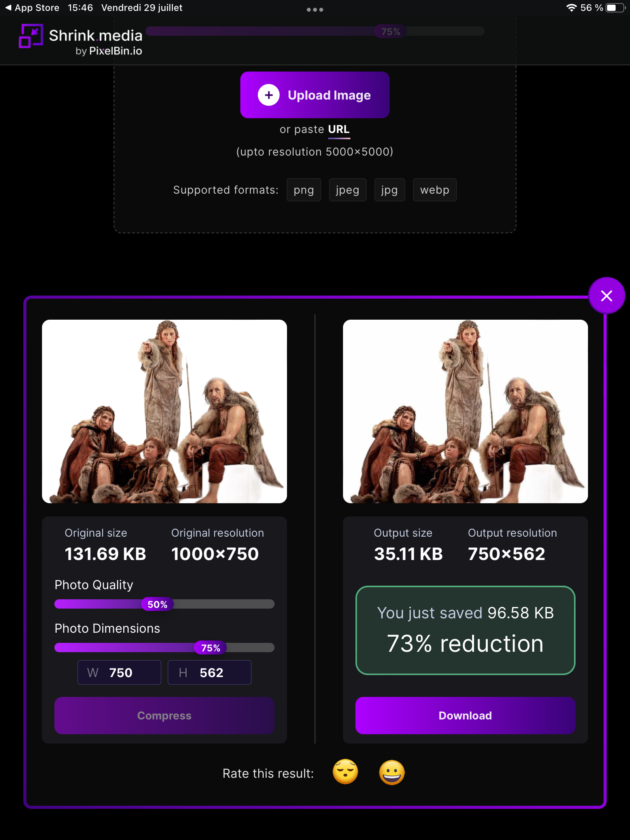Image resolution: width=630 pixels, height=840 pixels.
Task: Select the height input field showing 562
Action: pos(210,672)
